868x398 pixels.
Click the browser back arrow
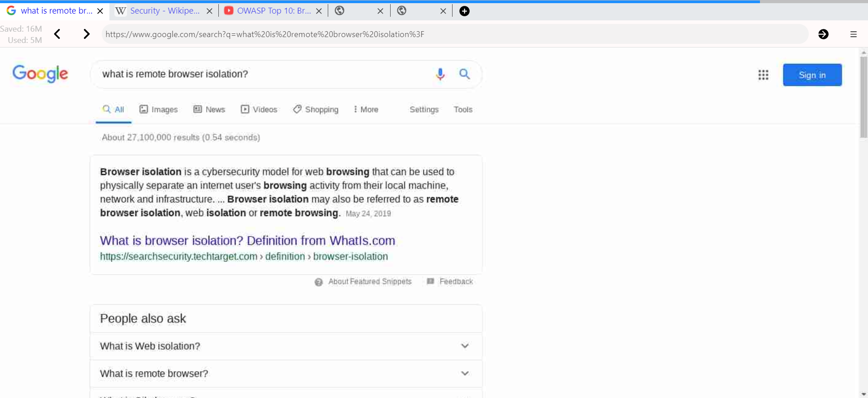(x=57, y=34)
